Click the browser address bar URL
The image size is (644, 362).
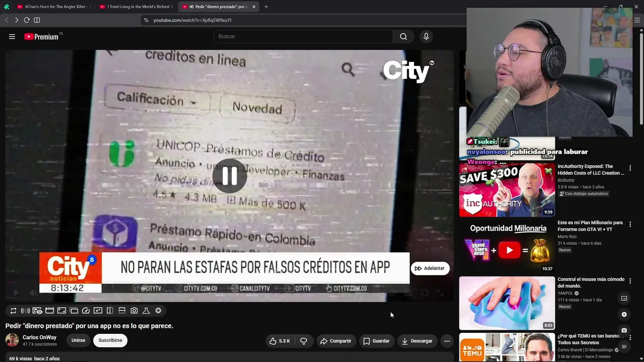(192, 20)
